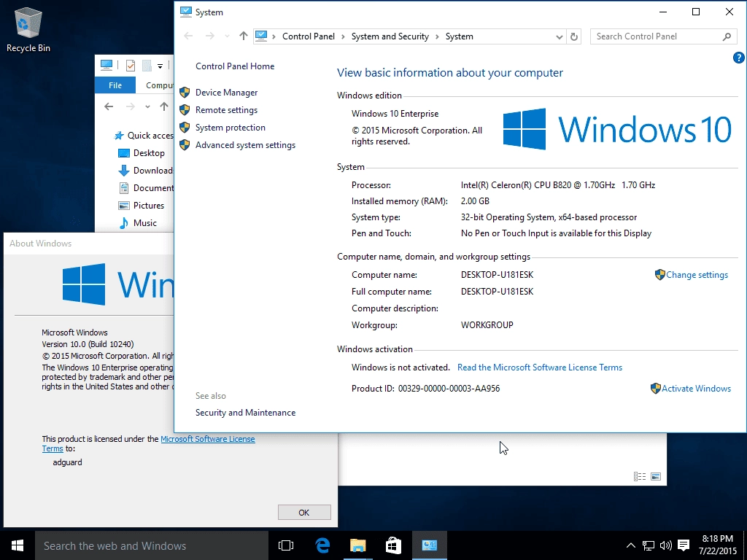Open the Computer ribbon tab in Explorer
This screenshot has width=747, height=560.
click(160, 85)
